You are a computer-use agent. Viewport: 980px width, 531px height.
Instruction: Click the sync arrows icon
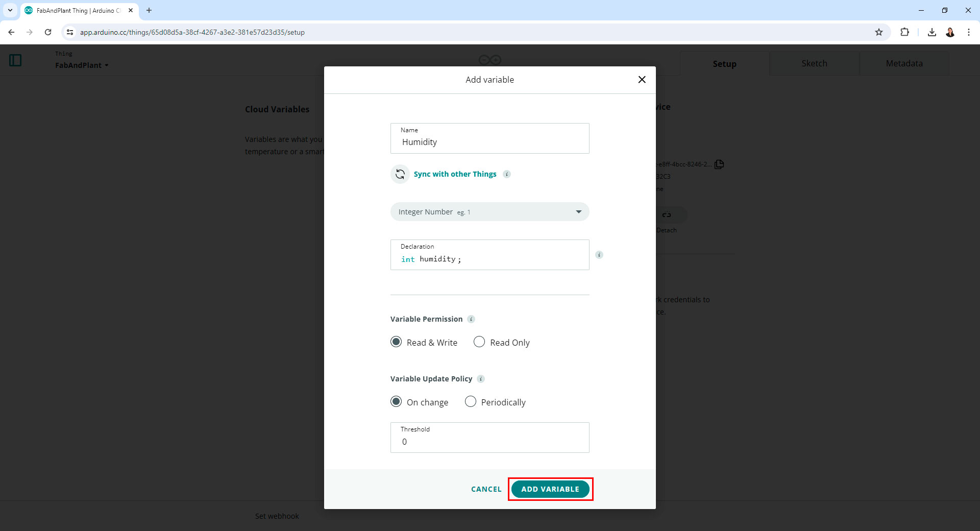click(x=400, y=174)
